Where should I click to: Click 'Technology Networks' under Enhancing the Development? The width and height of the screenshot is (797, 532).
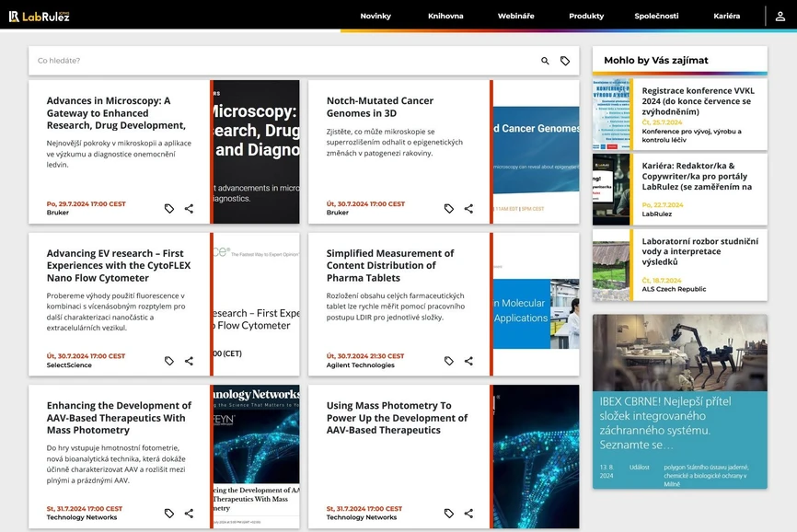point(82,517)
